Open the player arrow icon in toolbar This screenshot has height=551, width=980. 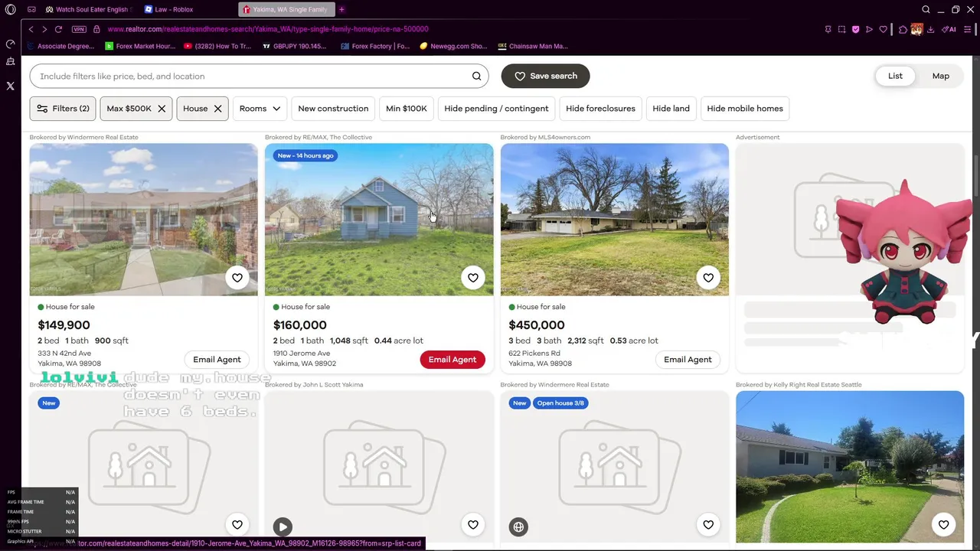[869, 29]
